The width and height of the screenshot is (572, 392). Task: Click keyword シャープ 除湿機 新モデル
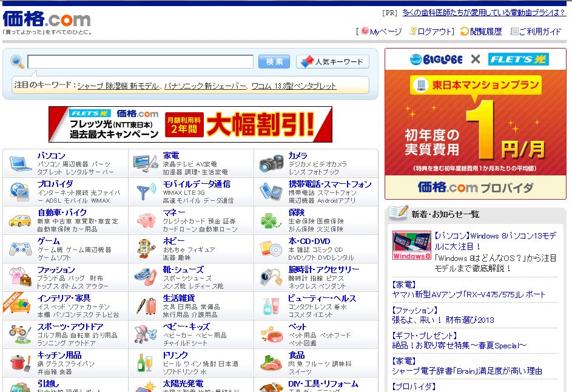click(118, 86)
